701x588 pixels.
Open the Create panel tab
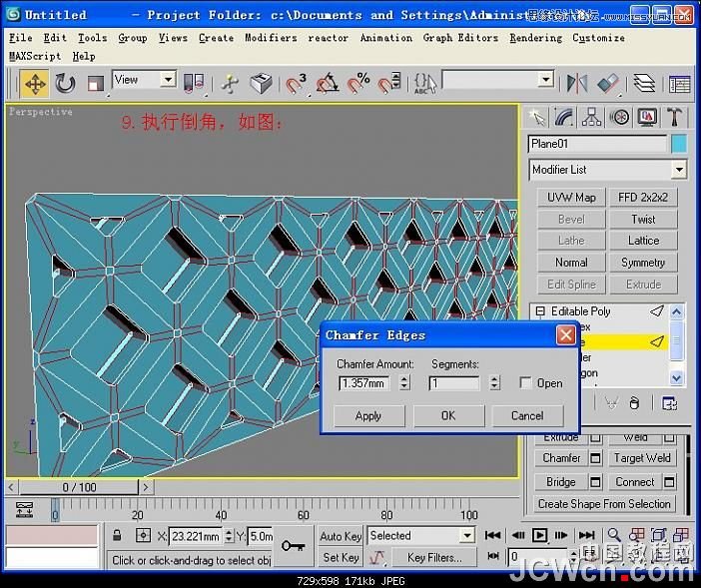537,118
